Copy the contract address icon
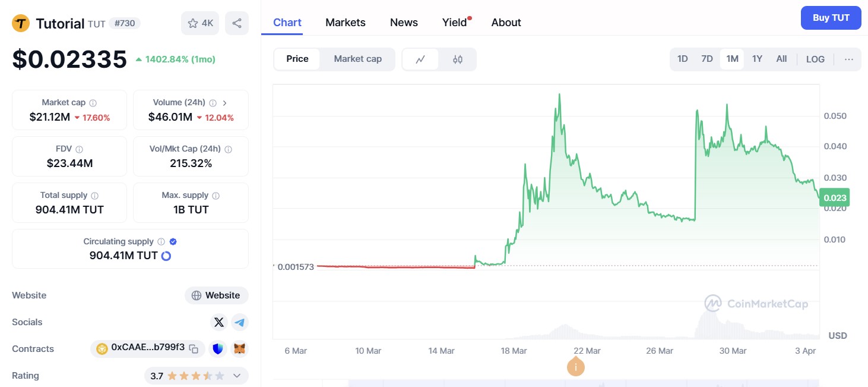 coord(194,349)
